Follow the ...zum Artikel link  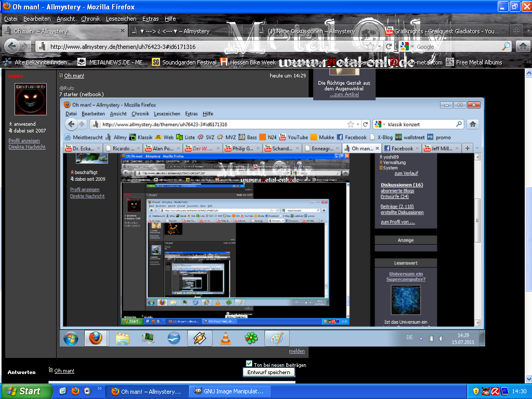point(344,95)
